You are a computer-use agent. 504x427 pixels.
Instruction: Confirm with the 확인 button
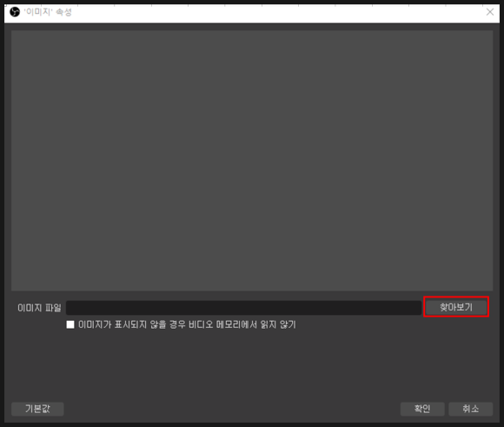click(422, 409)
